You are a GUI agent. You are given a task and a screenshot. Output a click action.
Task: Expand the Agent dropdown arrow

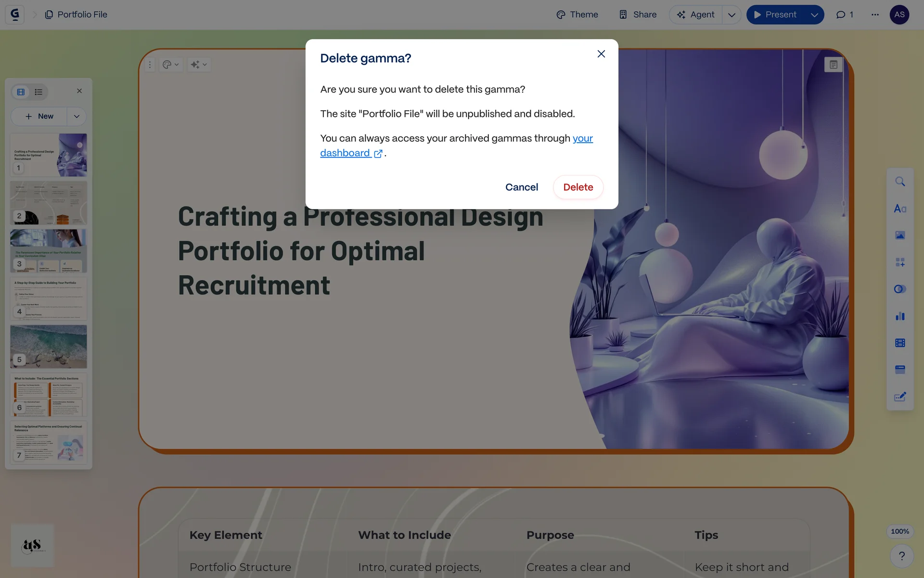[731, 14]
